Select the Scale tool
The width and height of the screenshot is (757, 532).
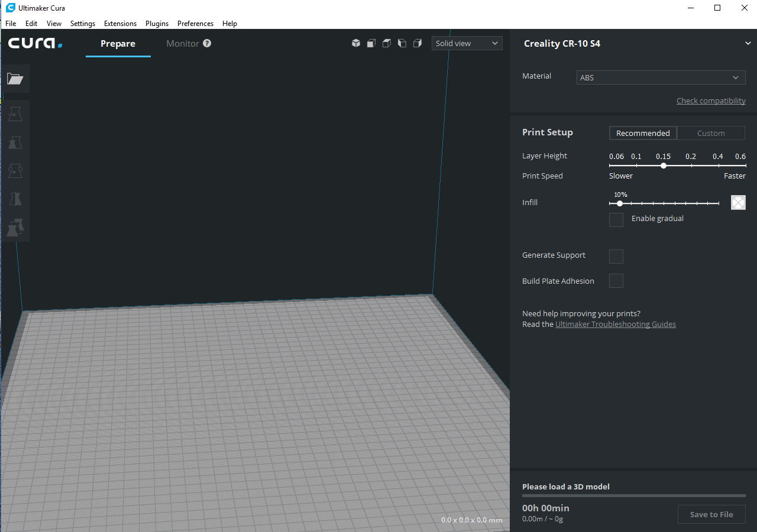tap(15, 142)
